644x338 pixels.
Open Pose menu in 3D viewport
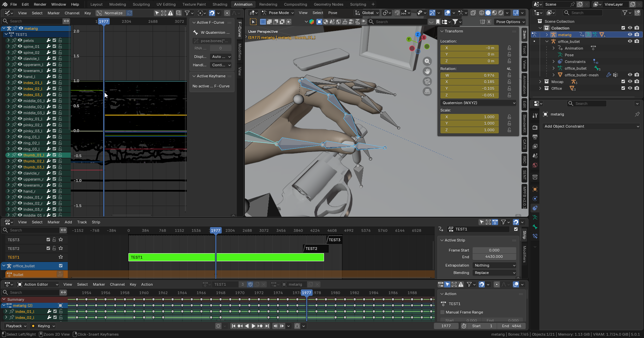(333, 13)
